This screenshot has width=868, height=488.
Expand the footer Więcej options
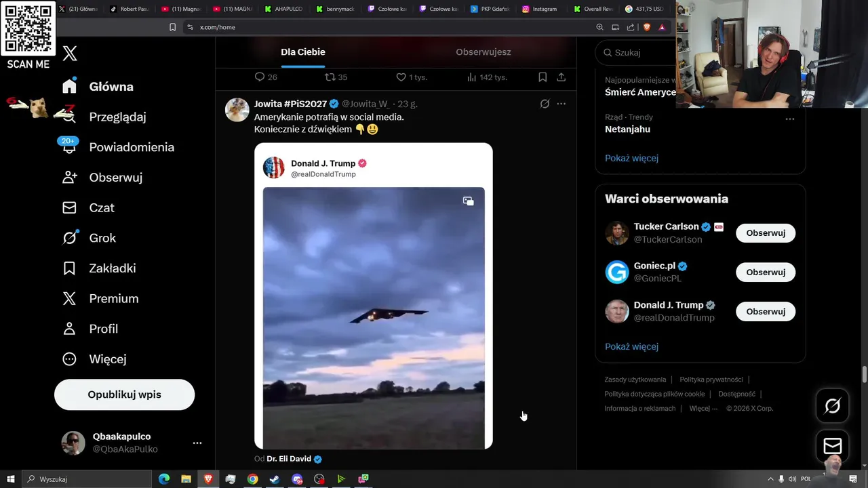pos(703,409)
